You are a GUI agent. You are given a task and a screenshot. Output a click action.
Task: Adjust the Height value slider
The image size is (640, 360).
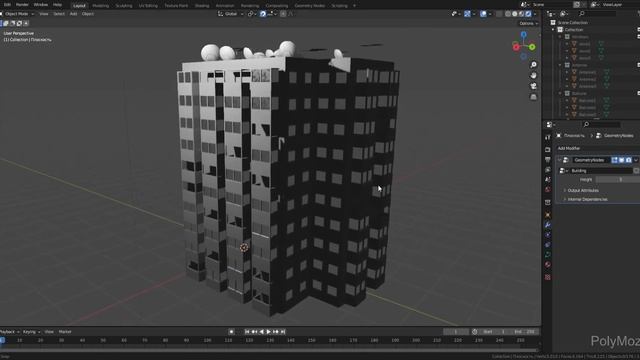(618, 180)
